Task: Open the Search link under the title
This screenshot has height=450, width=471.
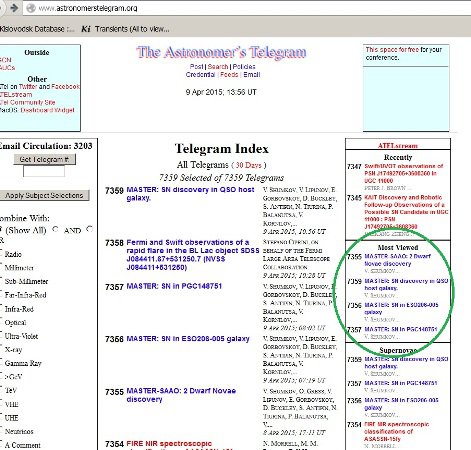Action: (x=218, y=67)
